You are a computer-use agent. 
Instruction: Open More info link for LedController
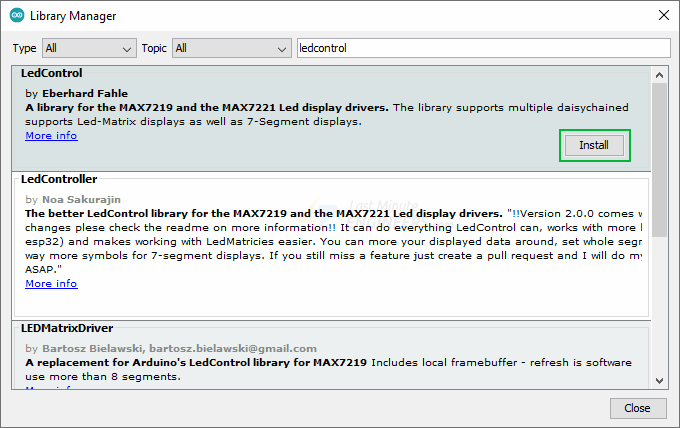pyautogui.click(x=51, y=284)
